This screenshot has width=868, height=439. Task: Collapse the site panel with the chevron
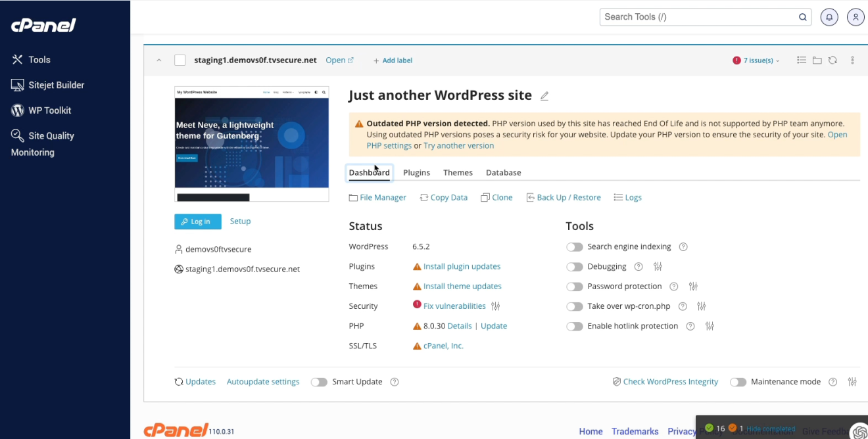click(158, 60)
